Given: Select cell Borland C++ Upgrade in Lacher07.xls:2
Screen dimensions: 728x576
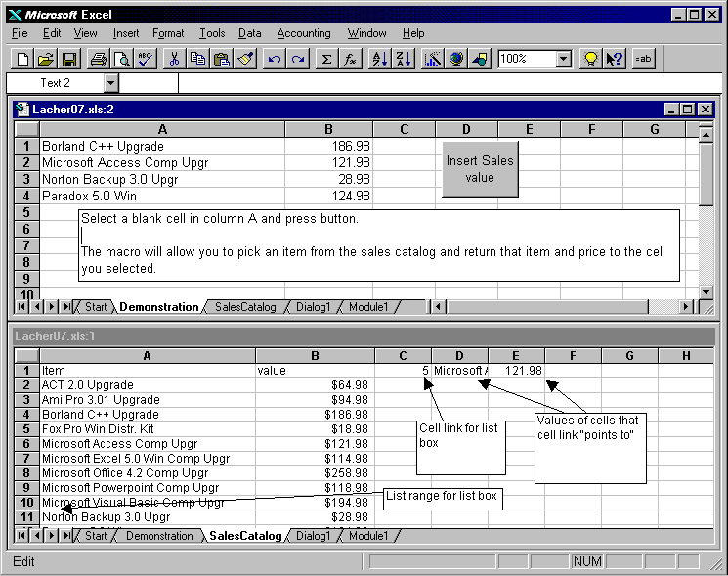Looking at the screenshot, I should click(x=162, y=147).
